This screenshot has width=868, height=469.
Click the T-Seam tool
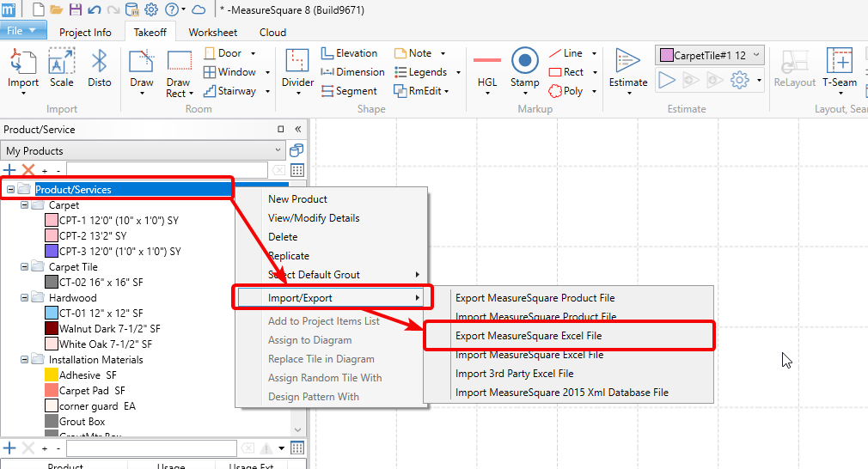coord(840,68)
